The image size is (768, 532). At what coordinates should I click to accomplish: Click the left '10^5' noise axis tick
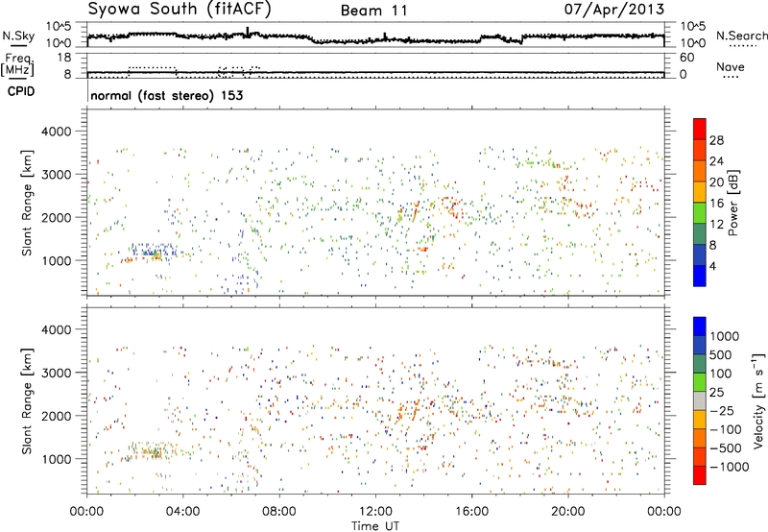coord(59,27)
